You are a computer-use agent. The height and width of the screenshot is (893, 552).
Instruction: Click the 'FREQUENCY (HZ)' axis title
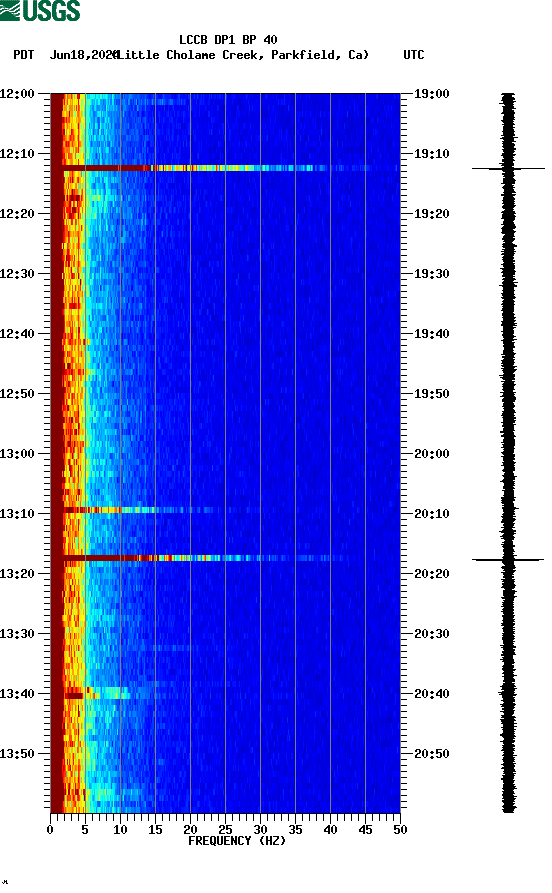pos(236,841)
